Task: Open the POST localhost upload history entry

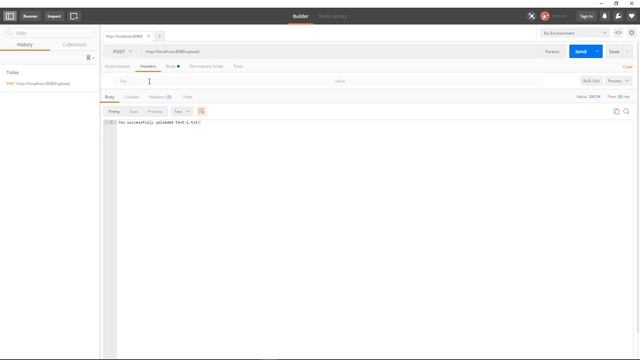Action: click(x=50, y=84)
